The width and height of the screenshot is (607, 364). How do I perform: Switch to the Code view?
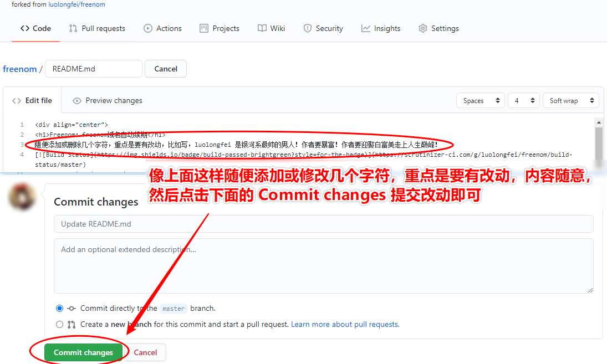[x=35, y=28]
